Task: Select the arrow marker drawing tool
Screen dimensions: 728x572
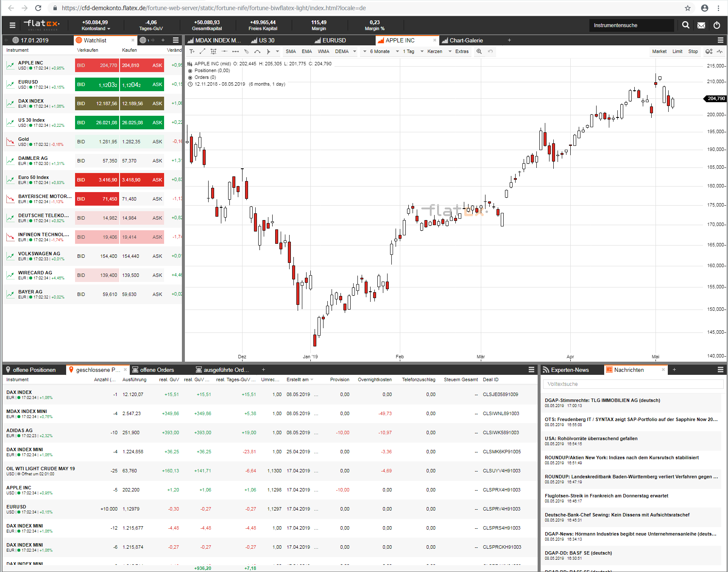Action: 268,51
